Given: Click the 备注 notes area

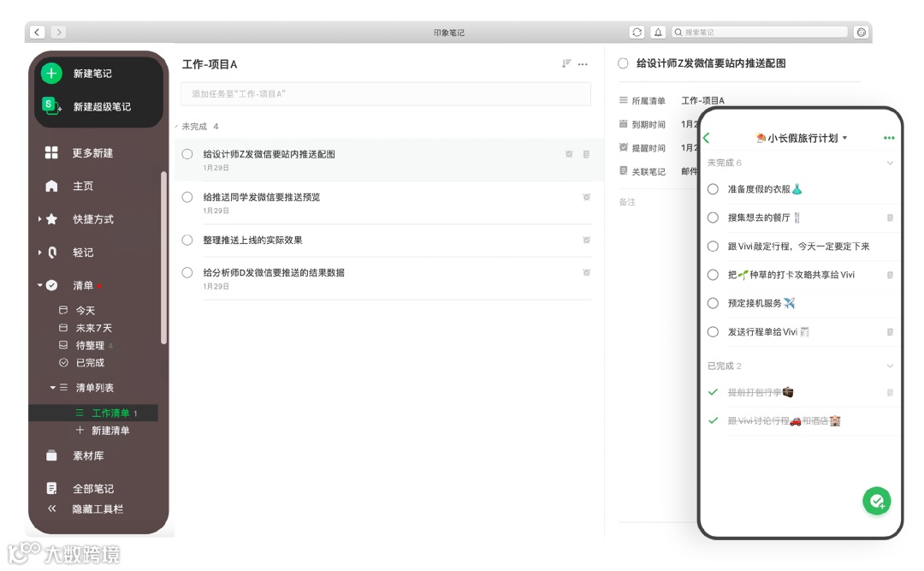Looking at the screenshot, I should pos(627,202).
